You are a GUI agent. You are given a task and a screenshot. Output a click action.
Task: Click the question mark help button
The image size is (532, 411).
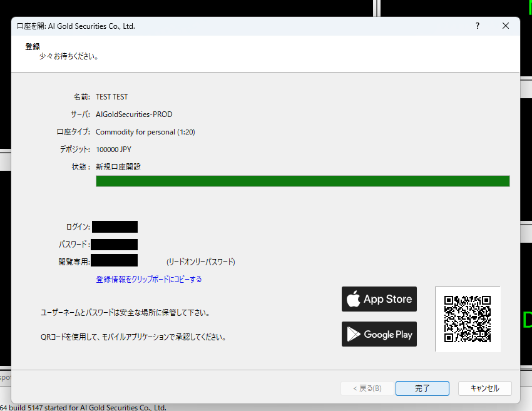(478, 26)
